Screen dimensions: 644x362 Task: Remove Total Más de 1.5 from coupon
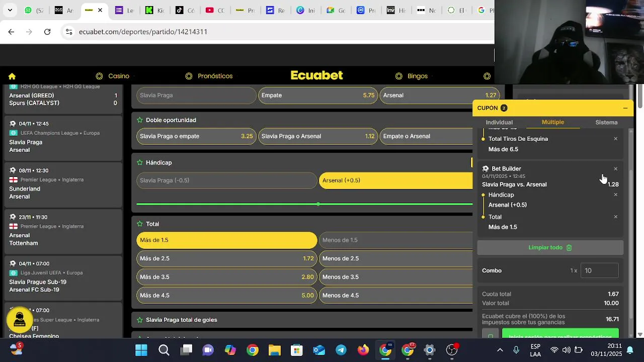[x=615, y=217]
